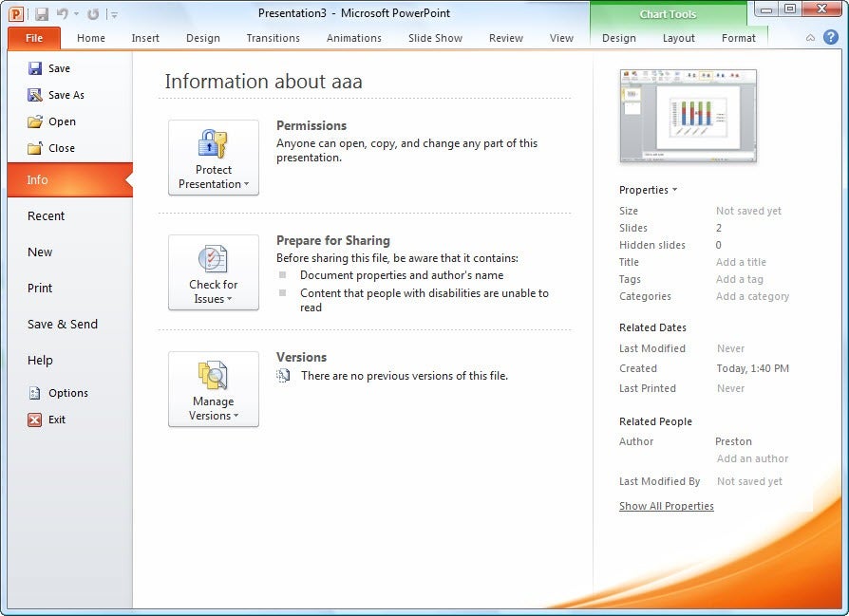
Task: Open Chart Tools Layout tab
Action: (678, 38)
